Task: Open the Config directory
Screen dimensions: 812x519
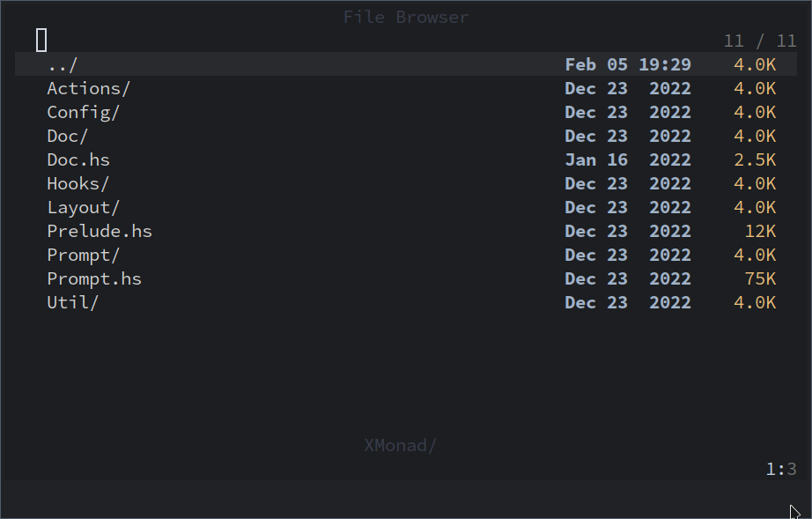Action: click(x=82, y=112)
